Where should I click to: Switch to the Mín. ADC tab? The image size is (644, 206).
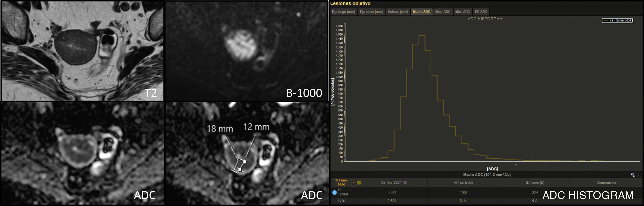coord(463,12)
